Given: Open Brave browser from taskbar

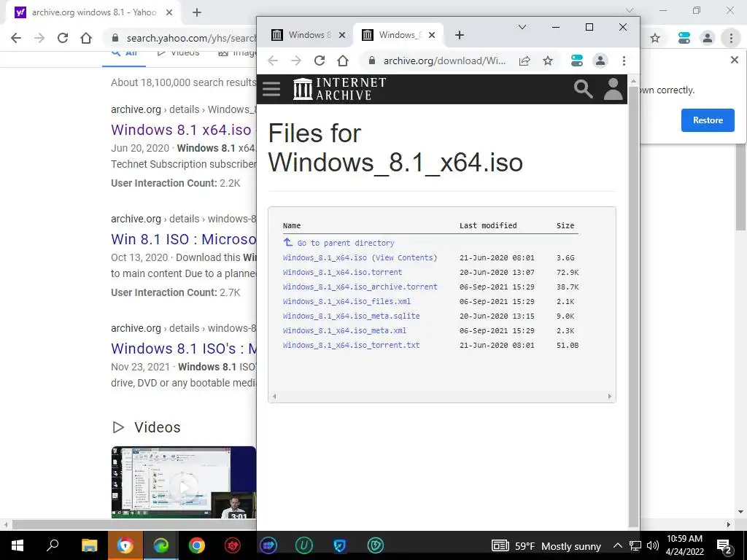Looking at the screenshot, I should tap(125, 545).
